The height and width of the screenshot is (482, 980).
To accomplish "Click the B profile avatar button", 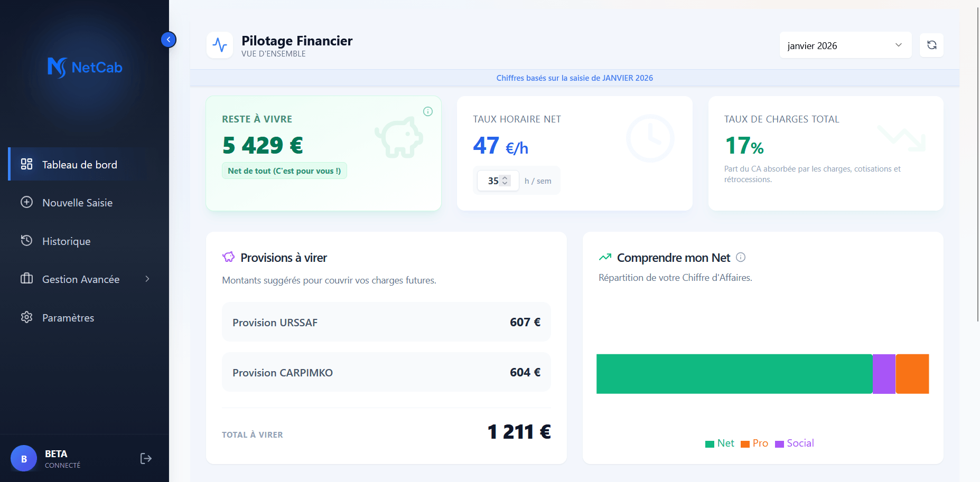I will click(x=24, y=458).
